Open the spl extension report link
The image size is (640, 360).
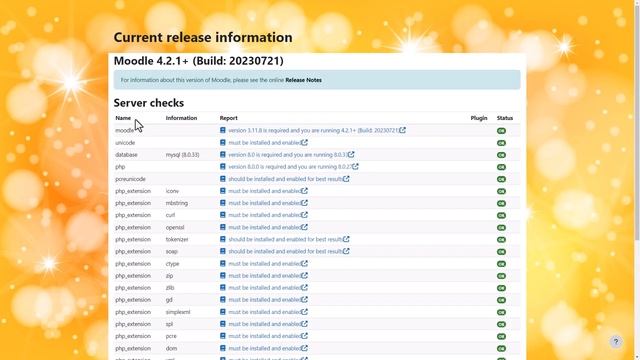pos(264,324)
